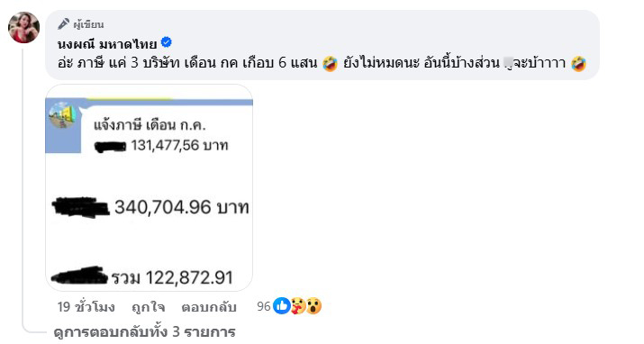Screen dimensions: 644x344
Task: Click the wow face reaction emoji
Action: click(x=313, y=306)
